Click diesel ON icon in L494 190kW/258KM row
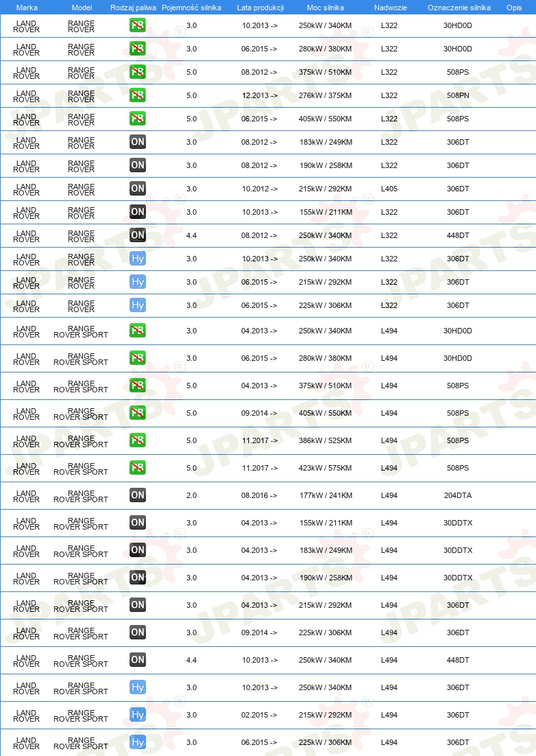 (x=138, y=578)
